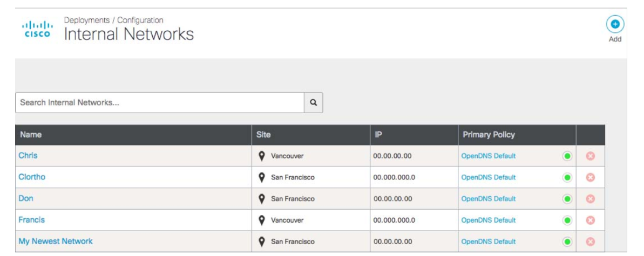
Task: Delete the Chris network row
Action: pyautogui.click(x=590, y=156)
